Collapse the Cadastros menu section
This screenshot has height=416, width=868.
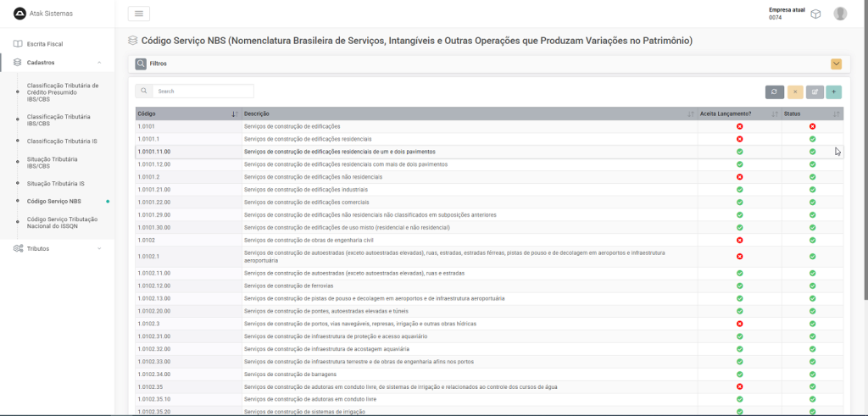pos(99,62)
